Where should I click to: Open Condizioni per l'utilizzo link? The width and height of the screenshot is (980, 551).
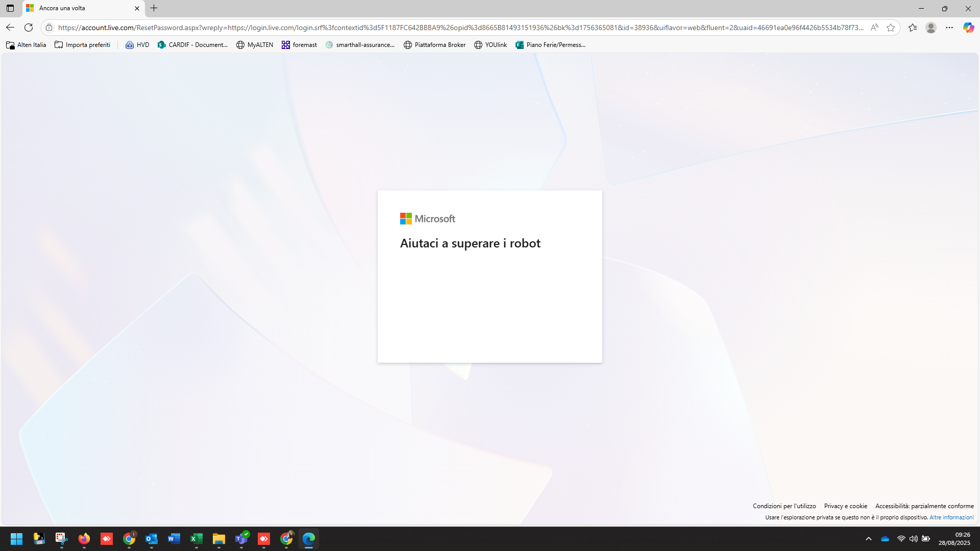pos(784,506)
